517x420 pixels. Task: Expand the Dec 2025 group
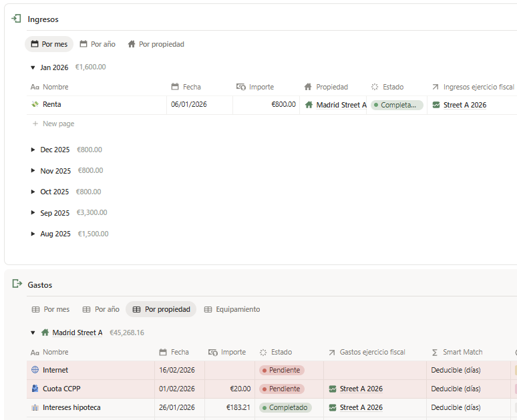coord(33,150)
